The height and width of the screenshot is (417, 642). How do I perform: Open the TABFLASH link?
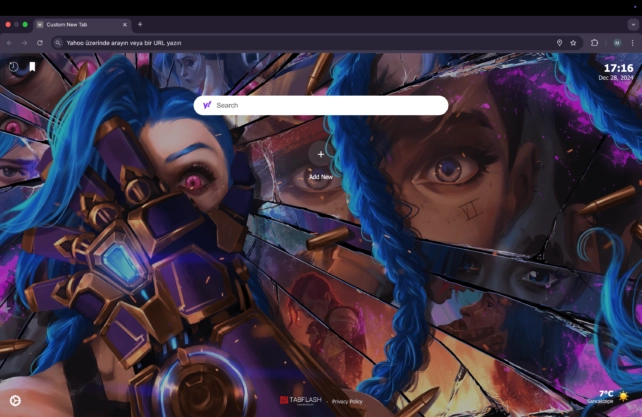point(301,400)
